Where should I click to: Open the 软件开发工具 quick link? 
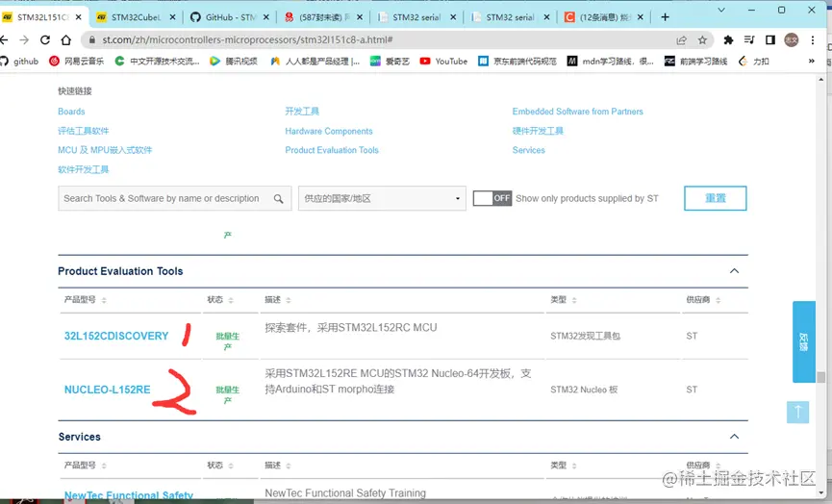click(x=84, y=170)
